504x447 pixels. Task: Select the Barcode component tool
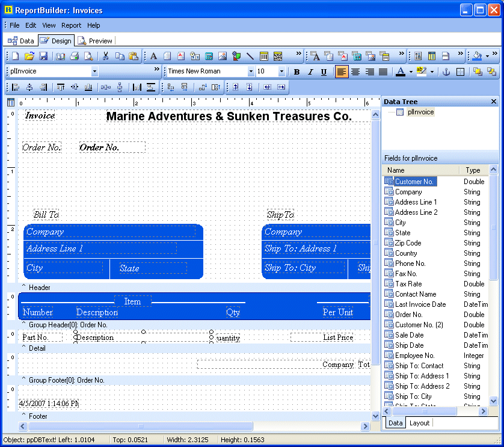click(x=264, y=56)
